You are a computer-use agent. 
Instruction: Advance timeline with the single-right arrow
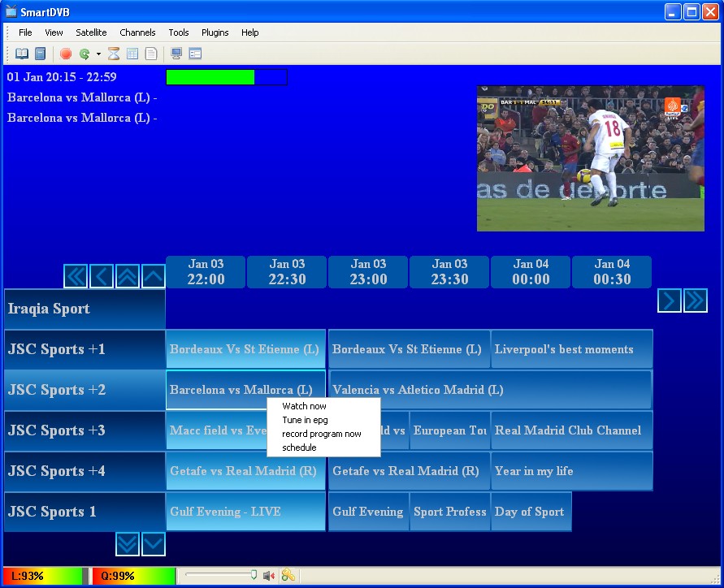coord(670,300)
